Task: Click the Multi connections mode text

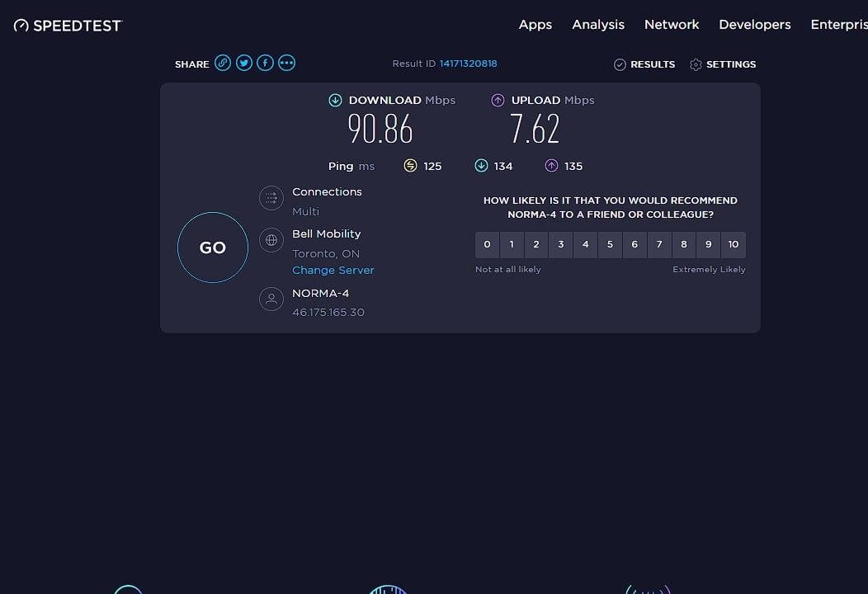Action: tap(305, 211)
